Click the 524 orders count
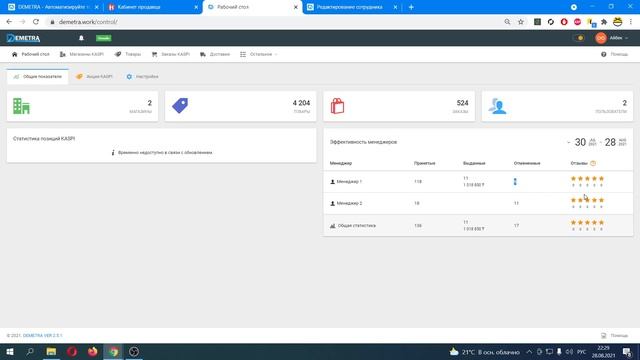The height and width of the screenshot is (360, 640). point(462,103)
